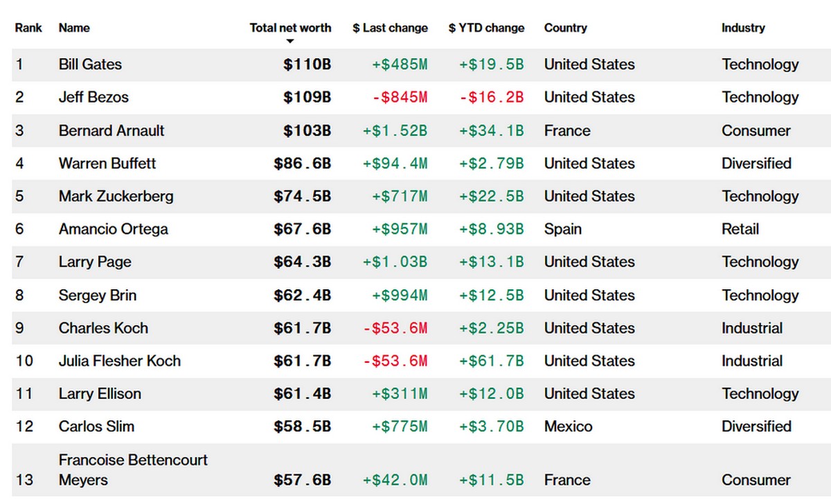The image size is (831, 504).
Task: Sort table by Rank column header
Action: click(x=28, y=28)
